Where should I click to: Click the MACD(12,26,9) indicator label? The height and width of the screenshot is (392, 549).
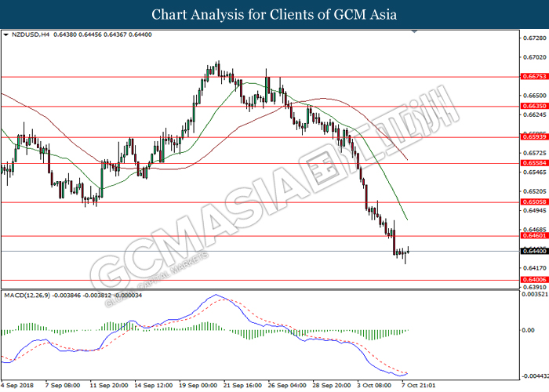[27, 296]
